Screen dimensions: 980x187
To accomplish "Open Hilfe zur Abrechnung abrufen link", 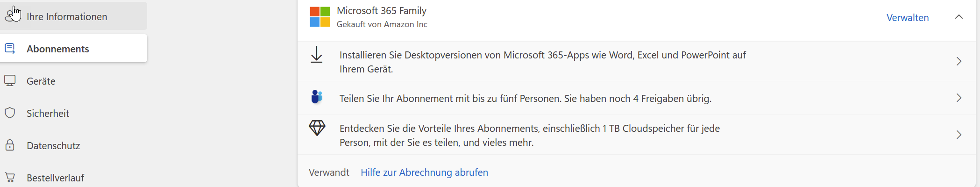I will 424,172.
